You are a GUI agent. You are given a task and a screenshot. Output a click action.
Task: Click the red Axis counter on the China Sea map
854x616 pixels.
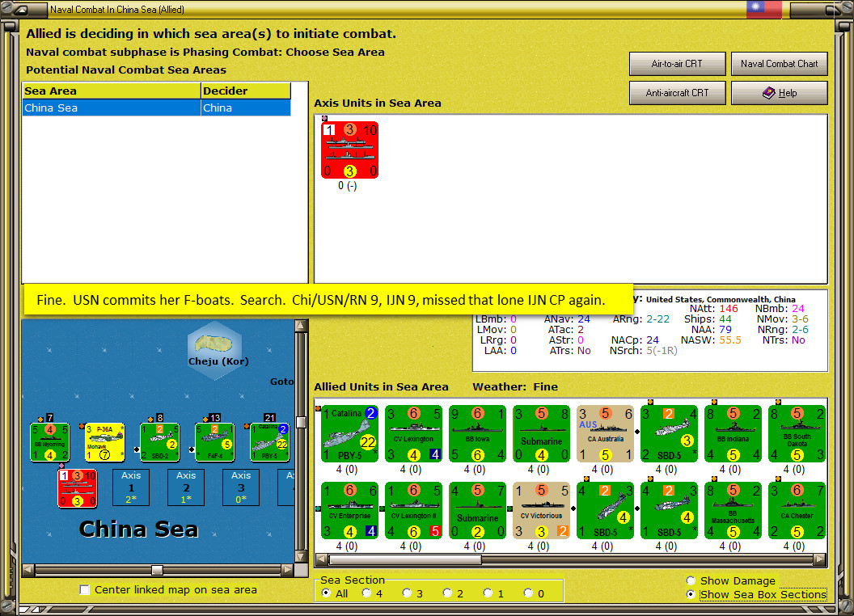click(x=78, y=488)
